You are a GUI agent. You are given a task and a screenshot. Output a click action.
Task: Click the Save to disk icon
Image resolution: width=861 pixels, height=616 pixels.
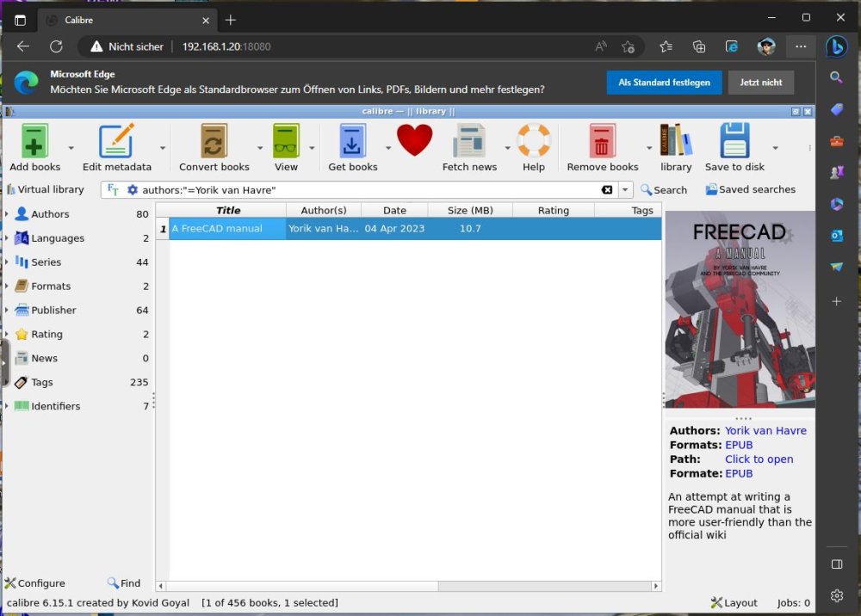pyautogui.click(x=734, y=141)
